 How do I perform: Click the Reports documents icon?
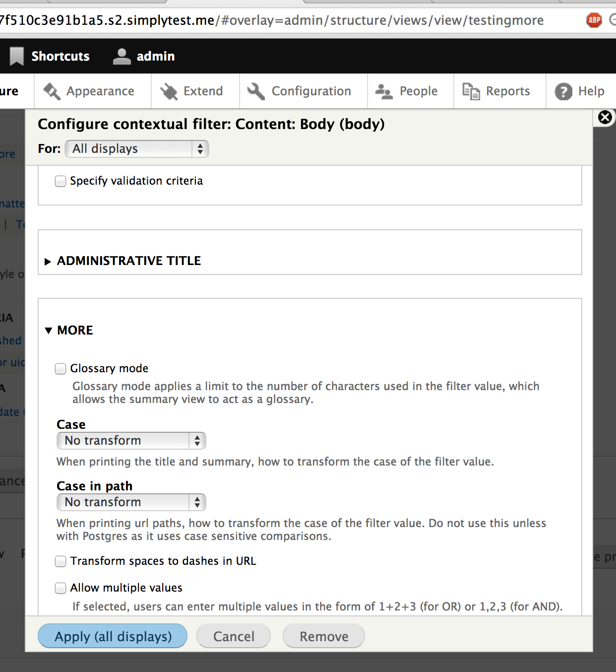pyautogui.click(x=471, y=91)
